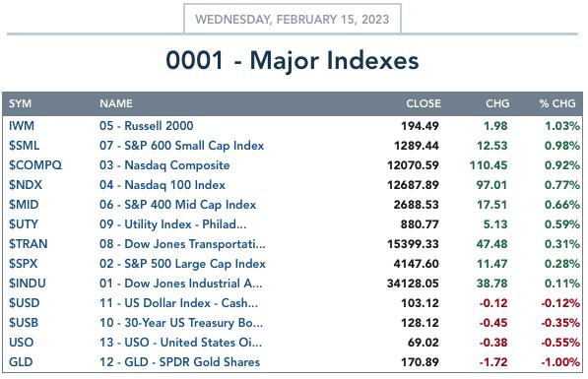The width and height of the screenshot is (588, 379).
Task: Click the Wednesday, February 15, 2023 date box
Action: click(293, 19)
